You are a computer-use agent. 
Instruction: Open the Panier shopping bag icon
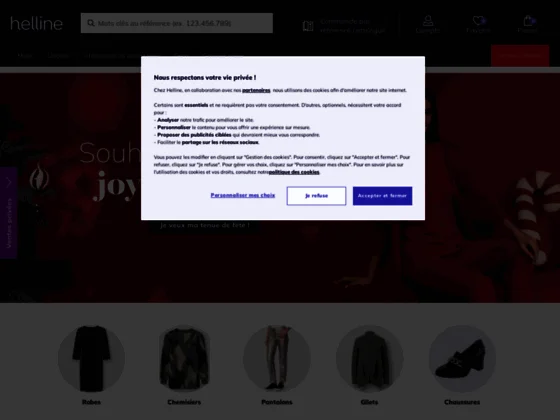[x=529, y=20]
